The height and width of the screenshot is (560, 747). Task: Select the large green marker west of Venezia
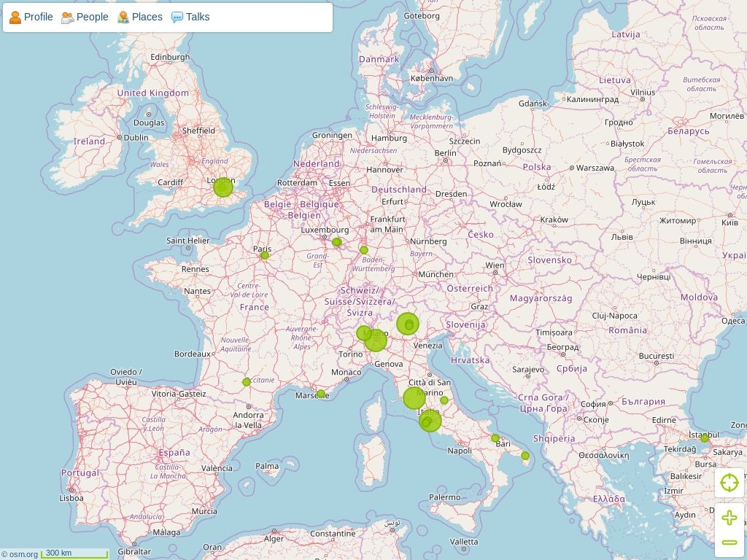pyautogui.click(x=408, y=324)
